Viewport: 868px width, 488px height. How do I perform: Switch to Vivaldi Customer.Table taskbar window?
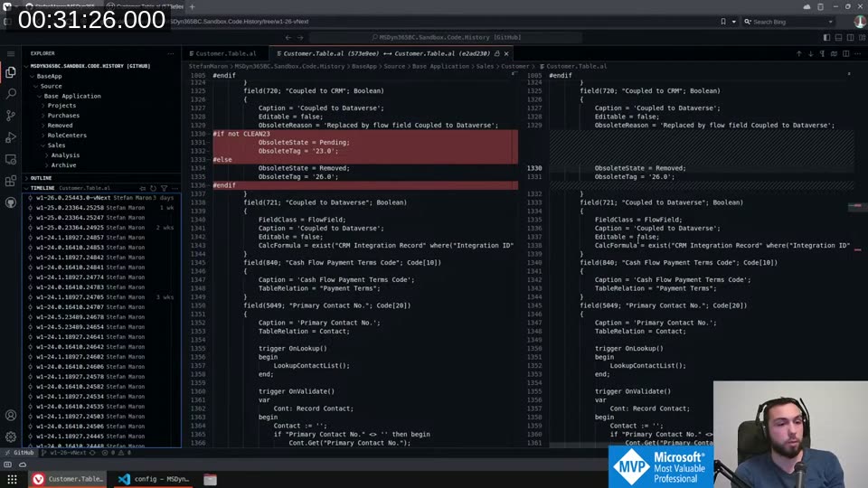[x=68, y=479]
